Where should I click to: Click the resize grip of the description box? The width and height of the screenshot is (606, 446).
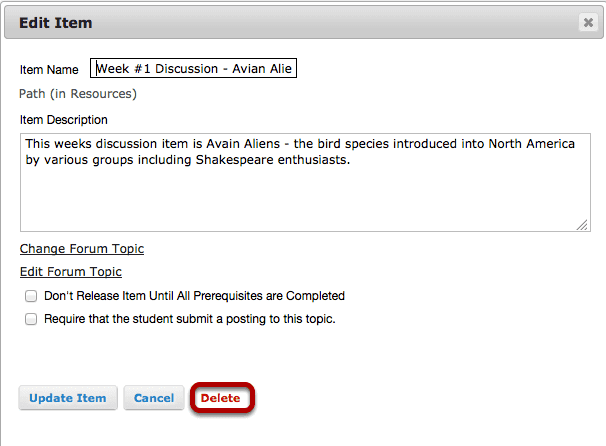[x=582, y=225]
